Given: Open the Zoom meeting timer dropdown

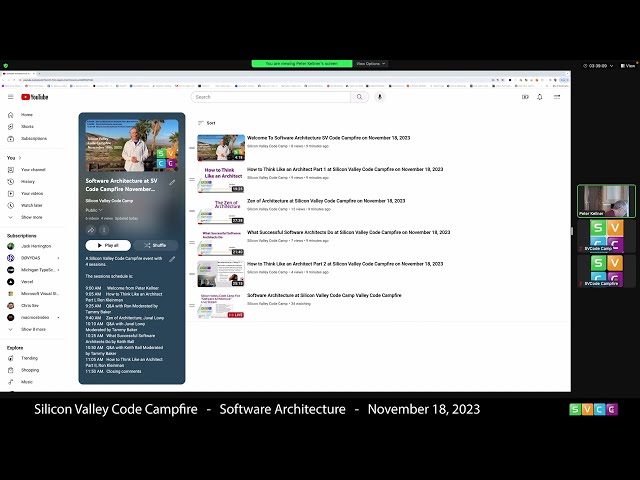Looking at the screenshot, I should 598,65.
